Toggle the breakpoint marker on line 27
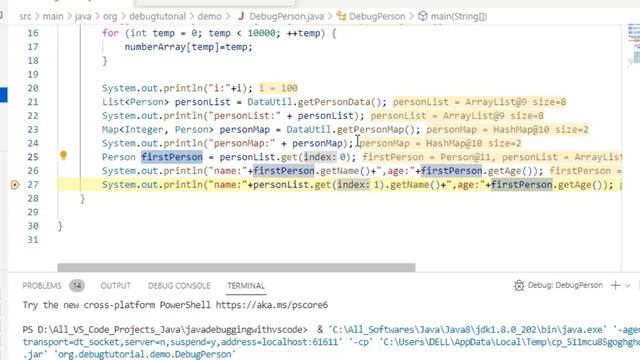The image size is (640, 360). tap(15, 185)
